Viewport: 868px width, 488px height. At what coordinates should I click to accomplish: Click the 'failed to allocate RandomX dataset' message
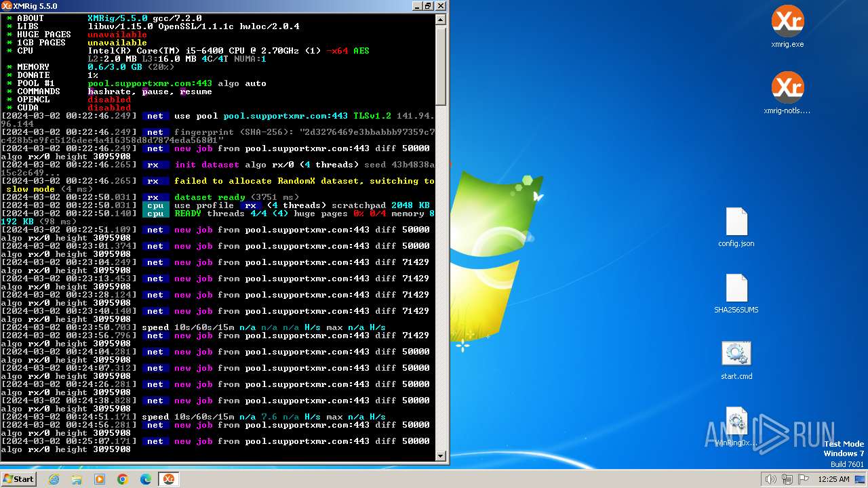[x=218, y=185]
